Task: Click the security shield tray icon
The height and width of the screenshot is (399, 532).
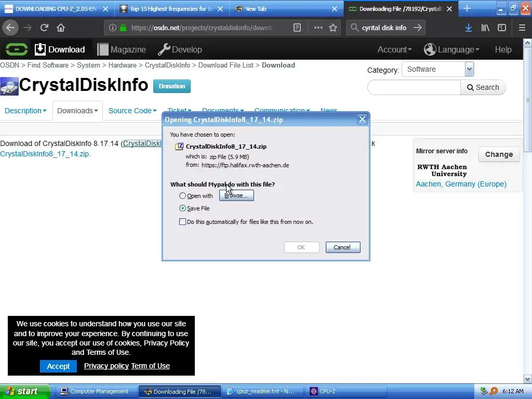Action: [484, 391]
